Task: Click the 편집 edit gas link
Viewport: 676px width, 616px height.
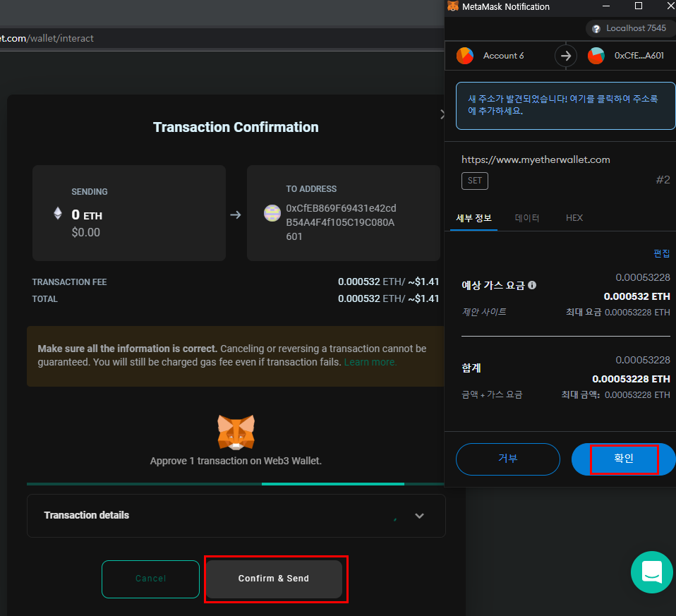Action: click(x=661, y=253)
